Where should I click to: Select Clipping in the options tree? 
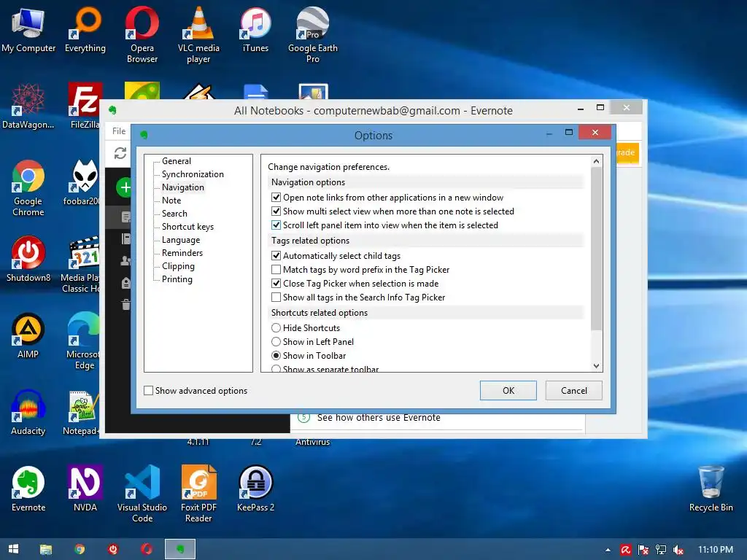(178, 265)
